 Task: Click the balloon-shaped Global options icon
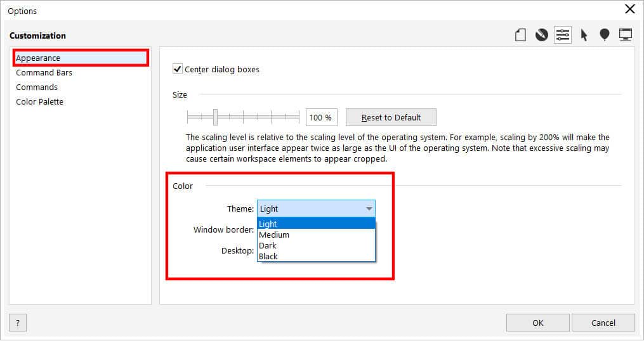pyautogui.click(x=605, y=35)
